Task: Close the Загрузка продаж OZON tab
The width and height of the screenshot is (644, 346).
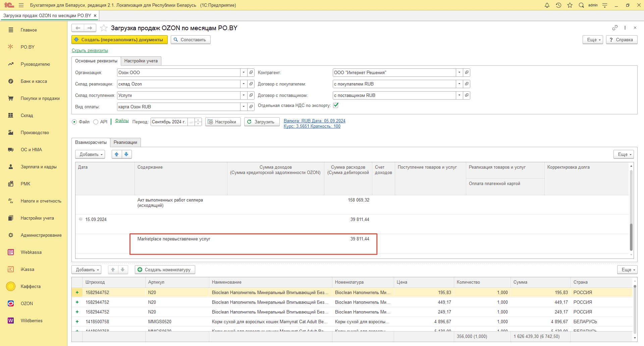Action: (x=95, y=15)
